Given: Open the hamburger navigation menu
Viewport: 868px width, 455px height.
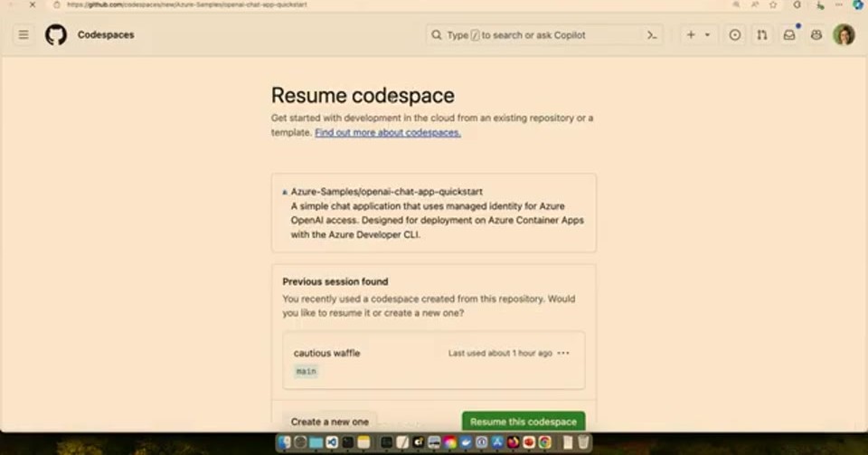Looking at the screenshot, I should (x=24, y=35).
